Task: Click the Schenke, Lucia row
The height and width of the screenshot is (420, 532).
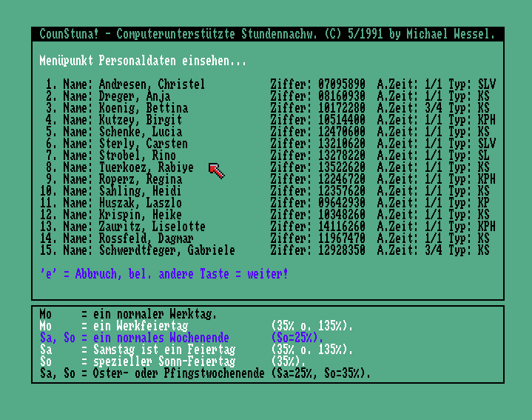Action: pyautogui.click(x=268, y=132)
